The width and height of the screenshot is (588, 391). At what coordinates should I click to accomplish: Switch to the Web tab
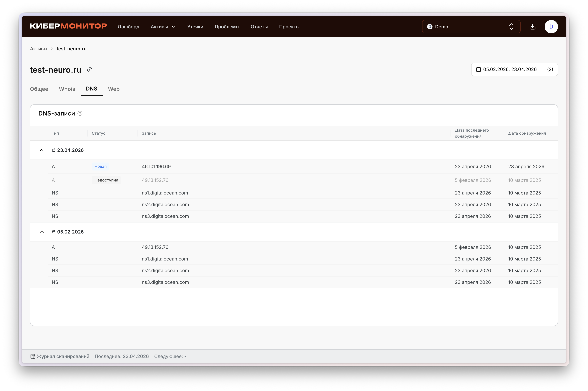tap(114, 89)
